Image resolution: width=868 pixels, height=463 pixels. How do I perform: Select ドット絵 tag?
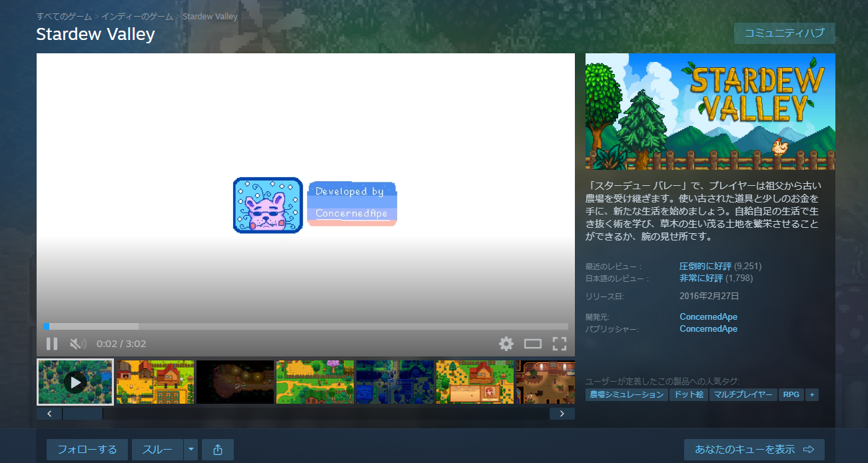click(688, 394)
